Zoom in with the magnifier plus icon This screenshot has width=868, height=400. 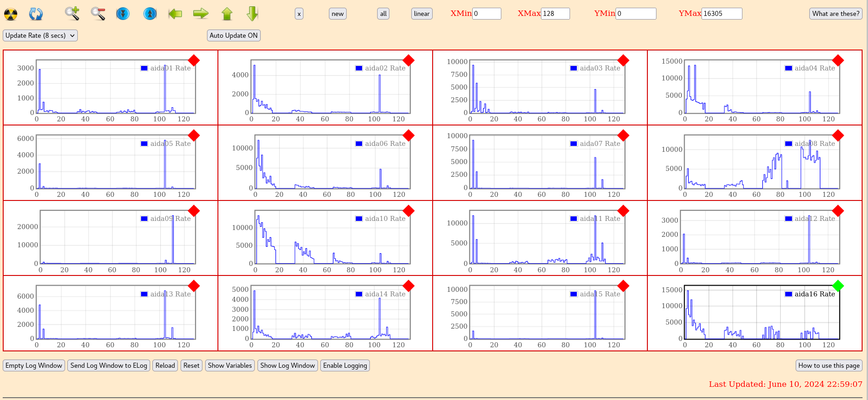72,14
